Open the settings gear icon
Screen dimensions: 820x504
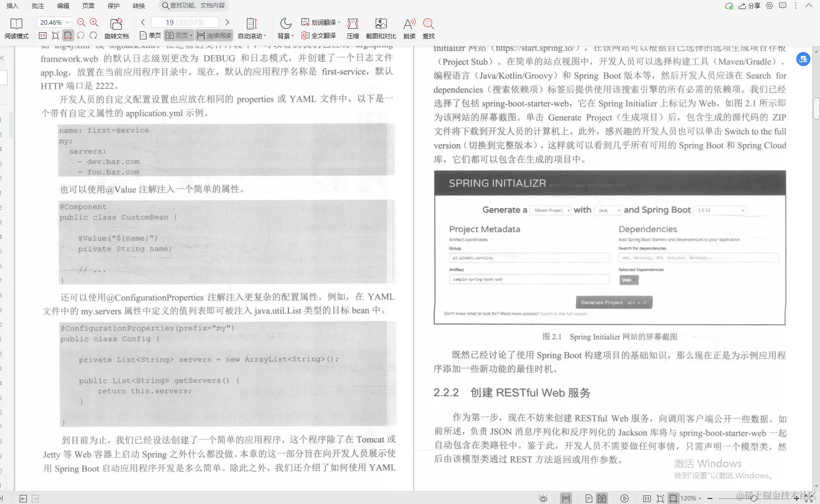[770, 6]
